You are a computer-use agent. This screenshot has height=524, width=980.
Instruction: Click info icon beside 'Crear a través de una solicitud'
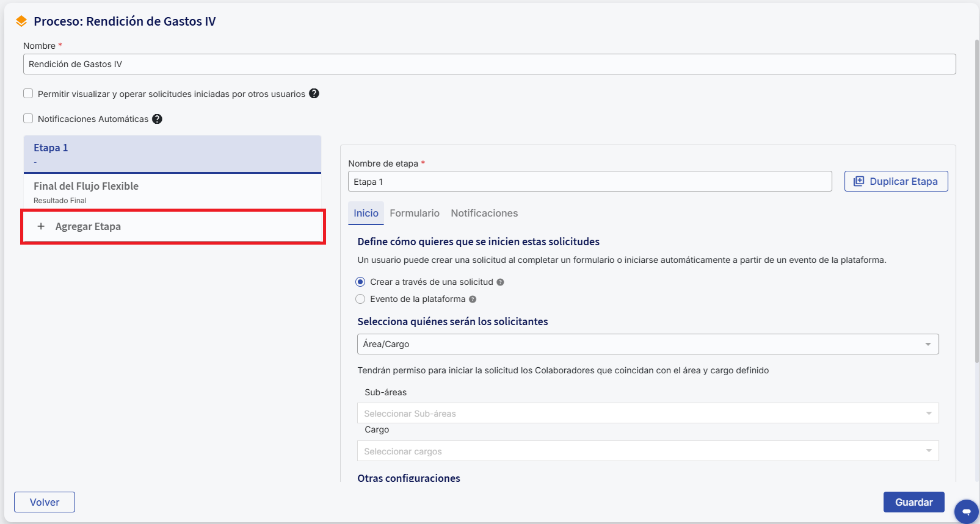pyautogui.click(x=500, y=282)
